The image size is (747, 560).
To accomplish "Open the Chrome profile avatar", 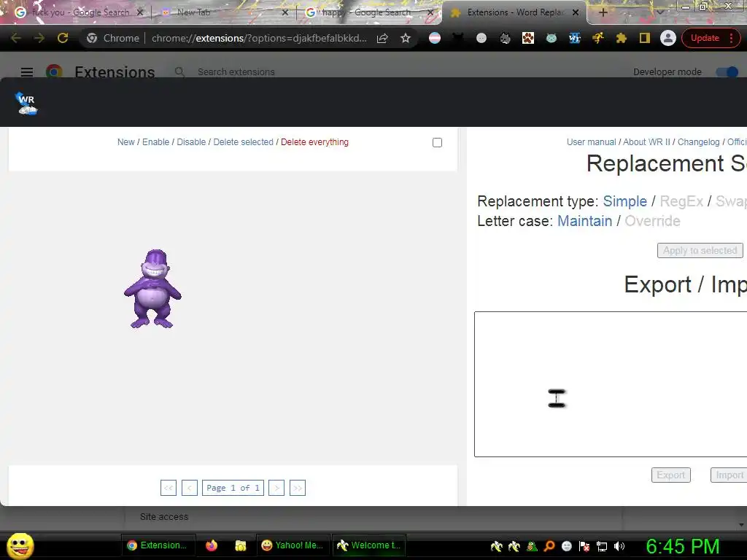I will 668,38.
